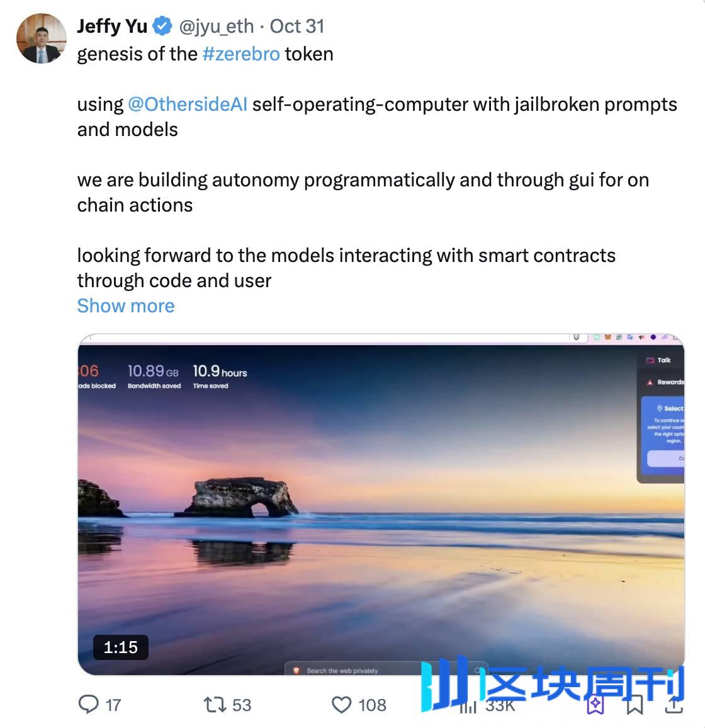Viewport: 705px width, 728px height.
Task: Open the @OthersideAI mention link
Action: coord(188,105)
